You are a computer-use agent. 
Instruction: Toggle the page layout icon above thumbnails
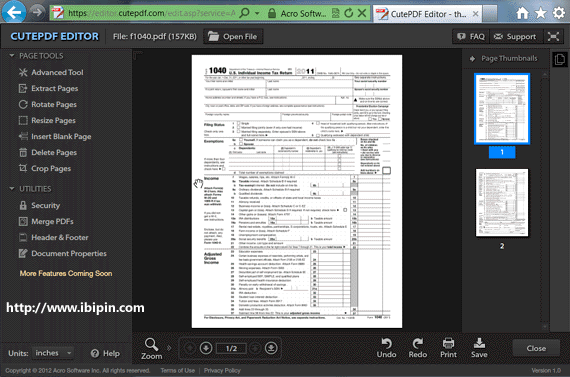tap(560, 59)
